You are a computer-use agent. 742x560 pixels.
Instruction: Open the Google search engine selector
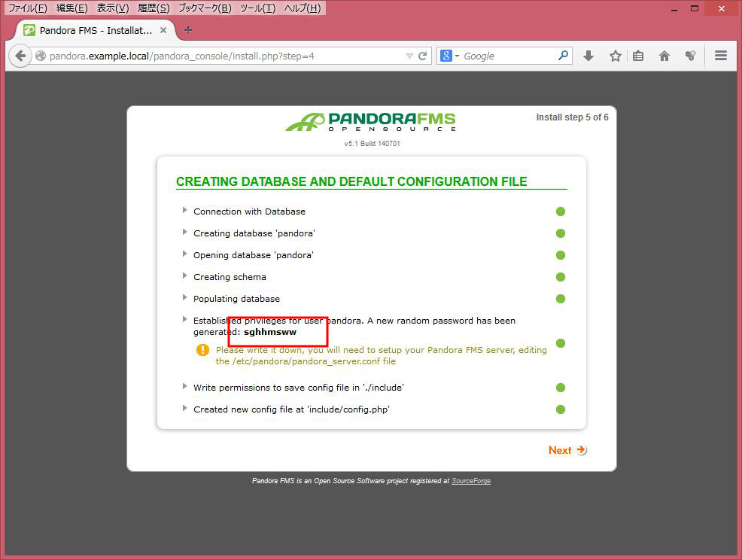click(449, 56)
